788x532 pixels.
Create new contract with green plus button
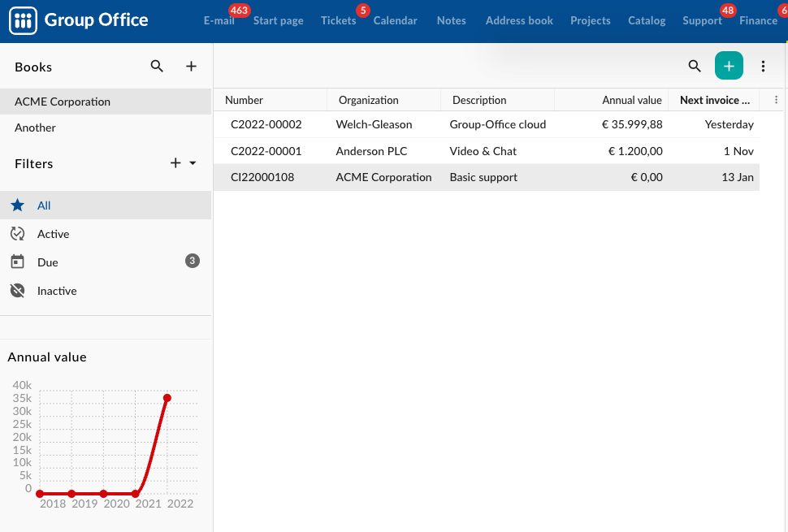729,67
